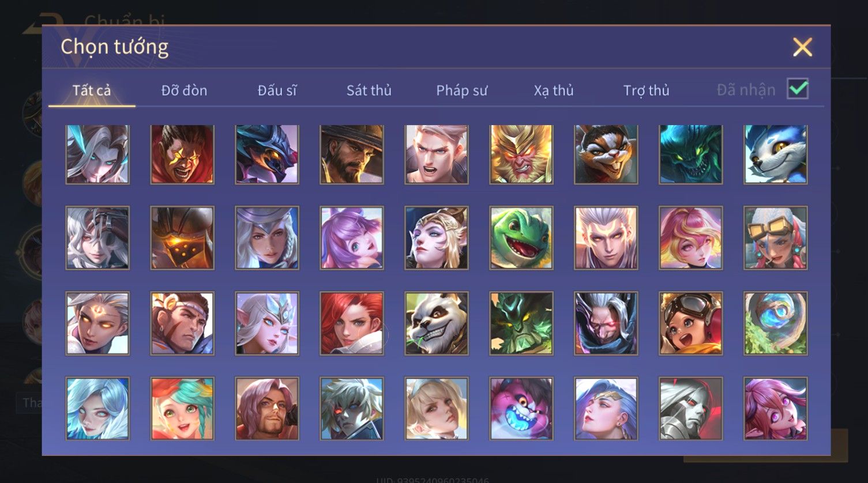Image resolution: width=868 pixels, height=483 pixels.
Task: Choose the blue-white fox hero portrait
Action: 776,154
